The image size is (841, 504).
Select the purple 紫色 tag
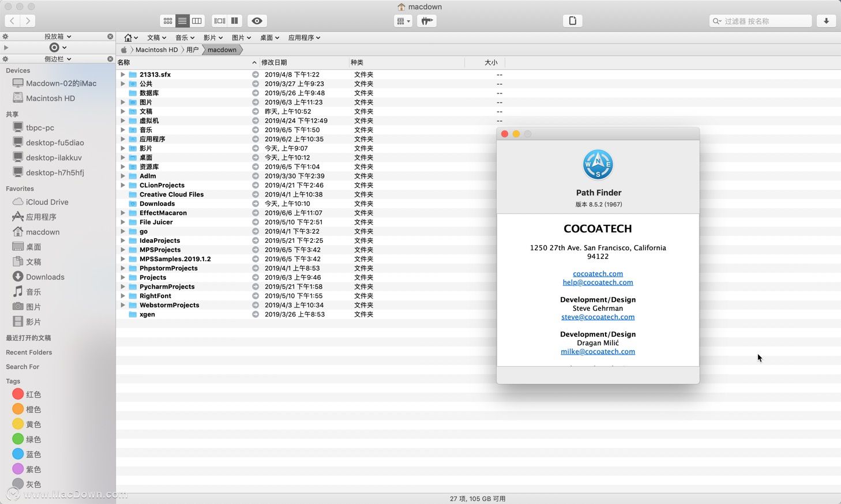pos(27,469)
